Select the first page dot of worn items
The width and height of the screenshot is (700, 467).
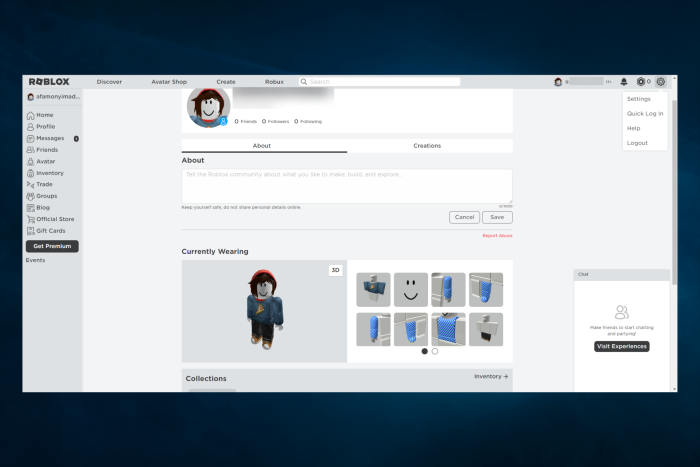pyautogui.click(x=425, y=351)
